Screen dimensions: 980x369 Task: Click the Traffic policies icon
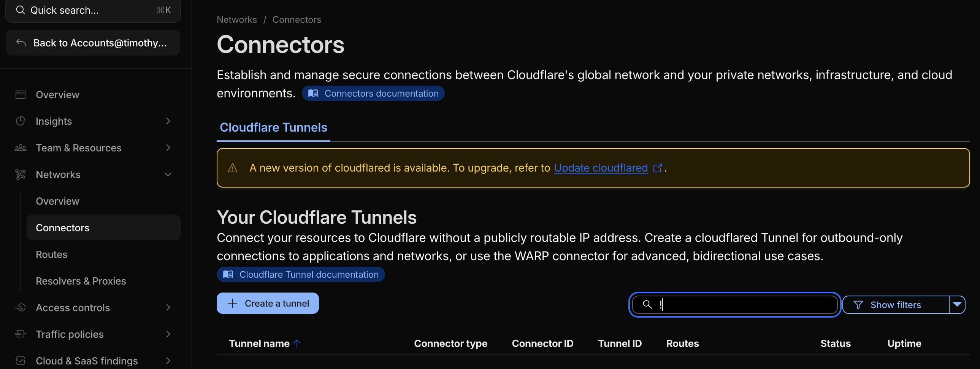point(21,334)
